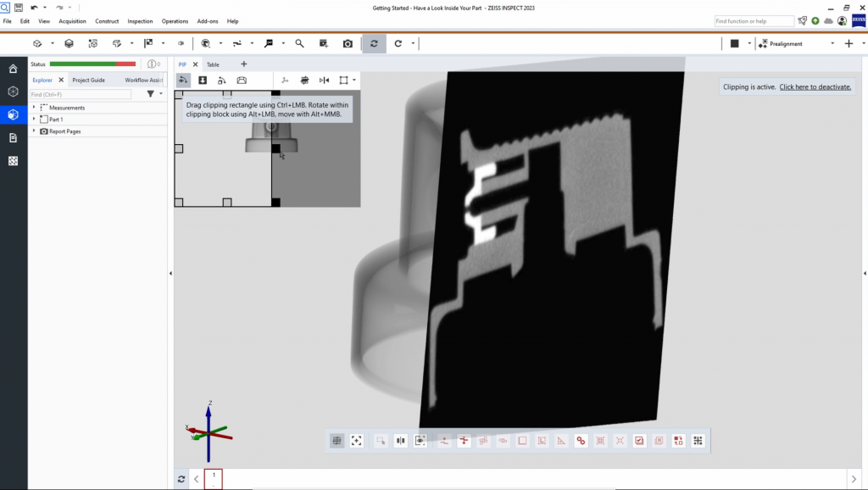Select the clipping rectangle tool in the PIP panel

click(343, 80)
